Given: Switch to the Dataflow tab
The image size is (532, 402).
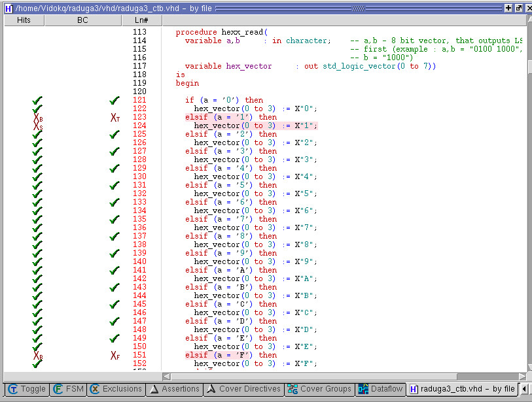Looking at the screenshot, I should [x=380, y=389].
